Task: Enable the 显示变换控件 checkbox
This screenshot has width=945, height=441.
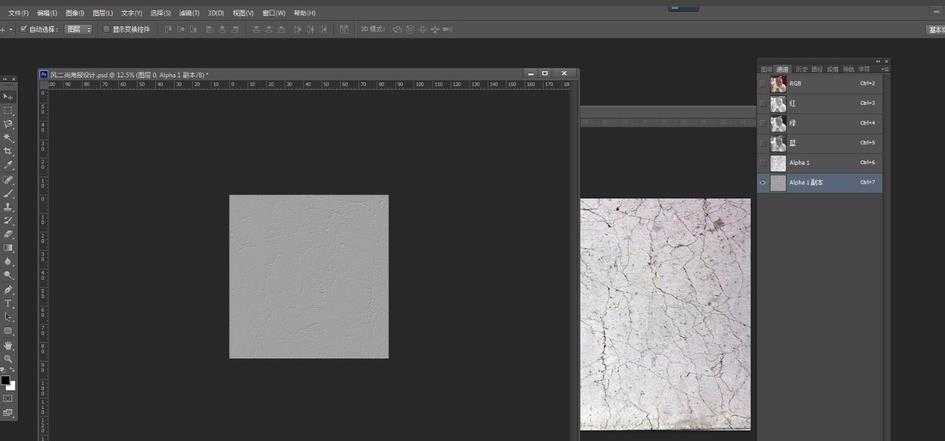Action: coord(105,30)
